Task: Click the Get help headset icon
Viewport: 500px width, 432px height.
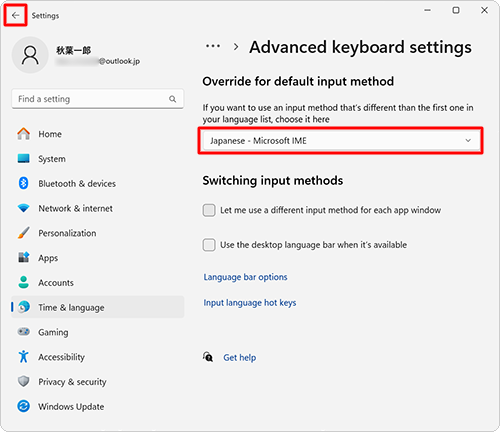Action: pyautogui.click(x=208, y=357)
